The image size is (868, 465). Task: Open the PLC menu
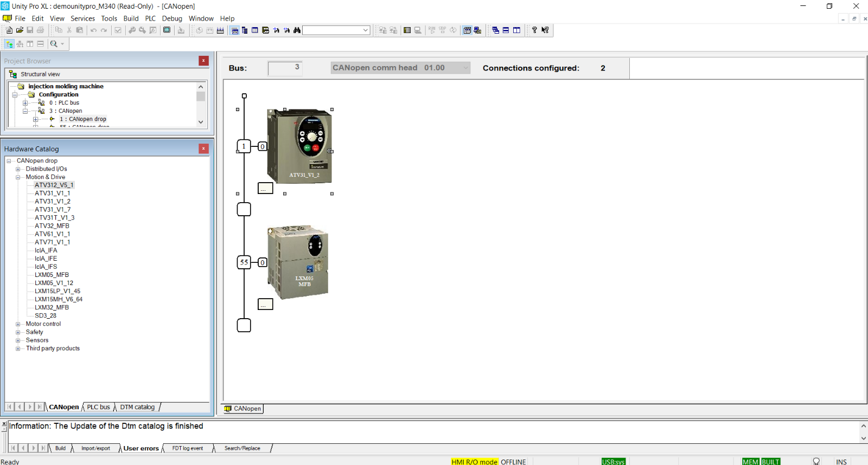tap(150, 18)
